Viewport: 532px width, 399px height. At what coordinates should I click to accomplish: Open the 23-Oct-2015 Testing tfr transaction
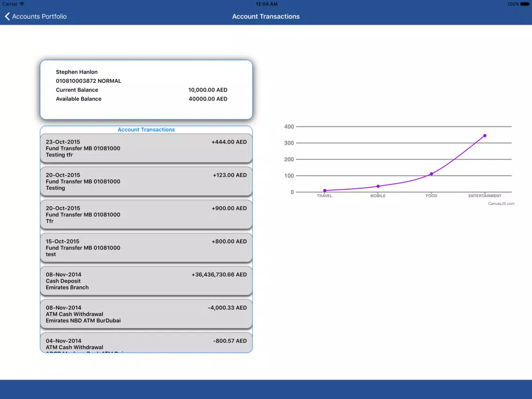click(x=146, y=148)
